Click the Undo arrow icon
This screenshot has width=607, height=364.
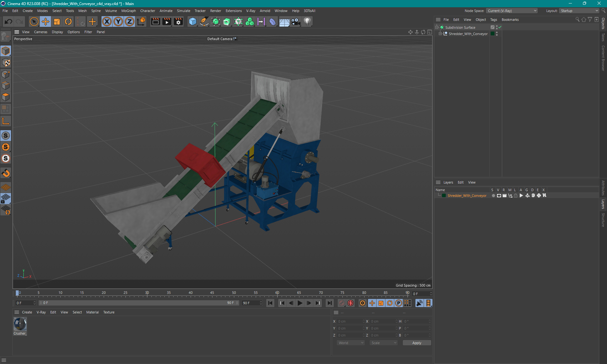(9, 21)
